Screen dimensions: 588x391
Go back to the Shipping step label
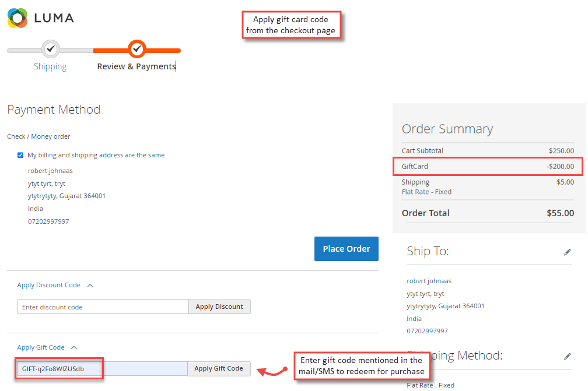point(50,66)
